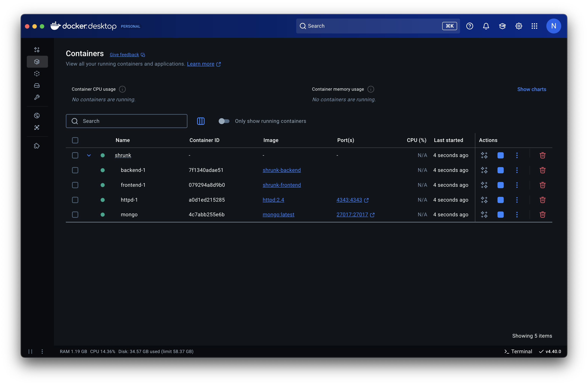Select all containers header checkbox
The width and height of the screenshot is (588, 385).
[x=75, y=140]
